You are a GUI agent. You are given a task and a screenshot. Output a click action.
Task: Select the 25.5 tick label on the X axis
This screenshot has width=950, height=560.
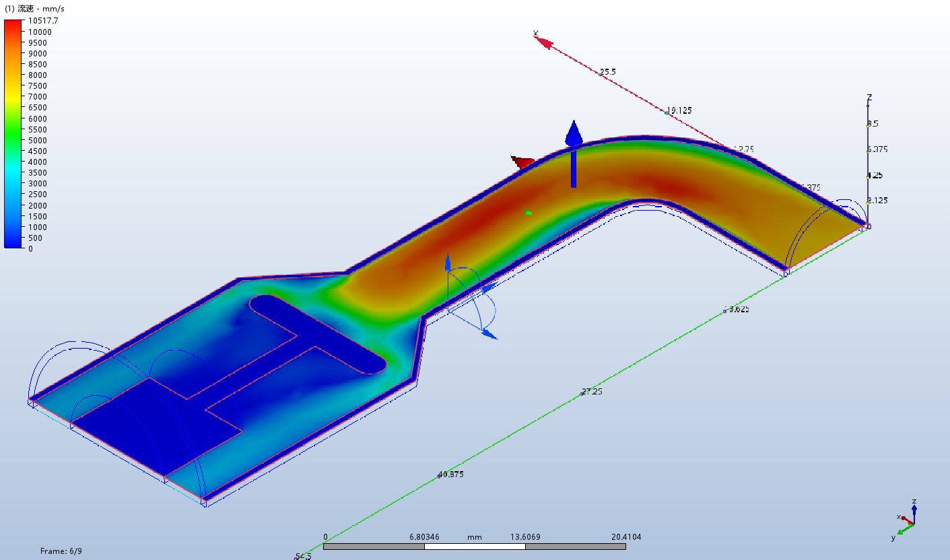pyautogui.click(x=608, y=72)
